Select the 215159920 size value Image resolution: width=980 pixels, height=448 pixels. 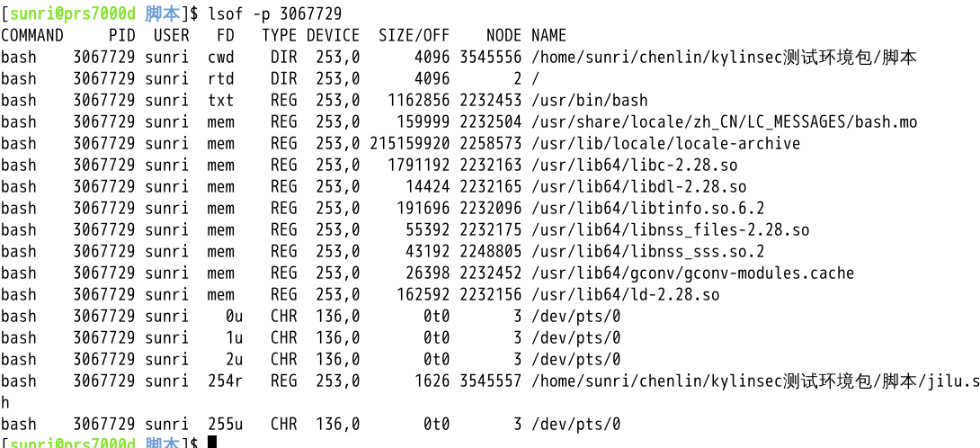(409, 143)
